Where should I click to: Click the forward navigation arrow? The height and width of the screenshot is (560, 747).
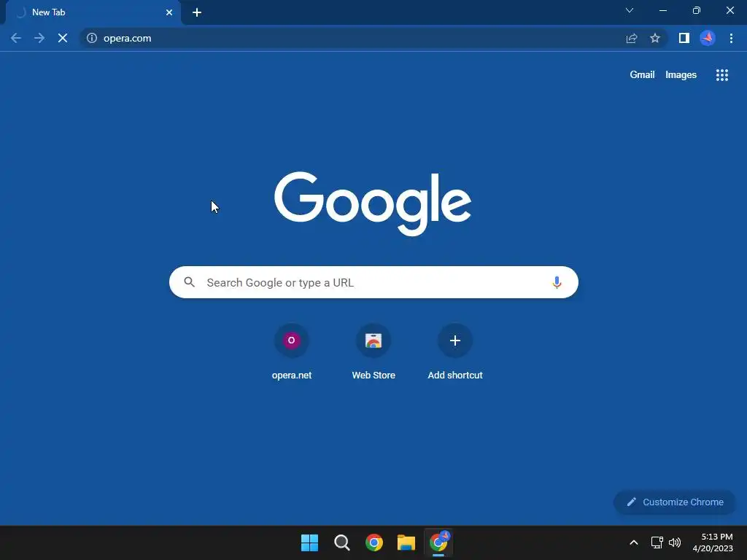click(x=39, y=38)
